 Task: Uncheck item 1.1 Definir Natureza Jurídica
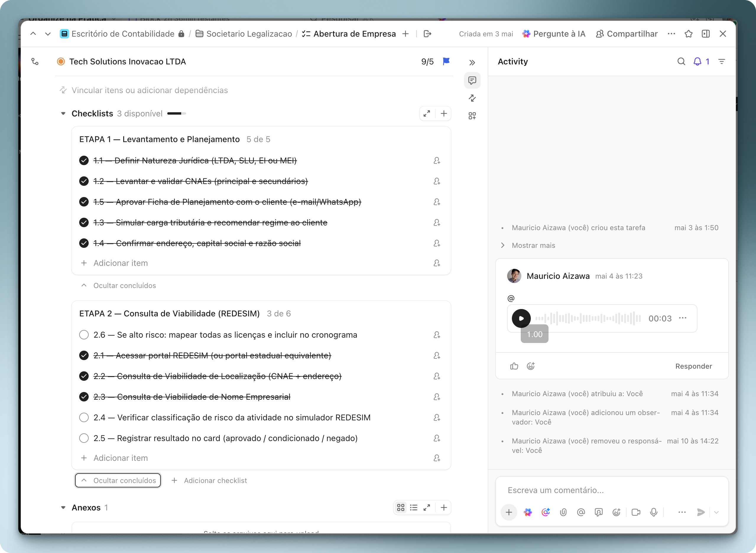(84, 161)
